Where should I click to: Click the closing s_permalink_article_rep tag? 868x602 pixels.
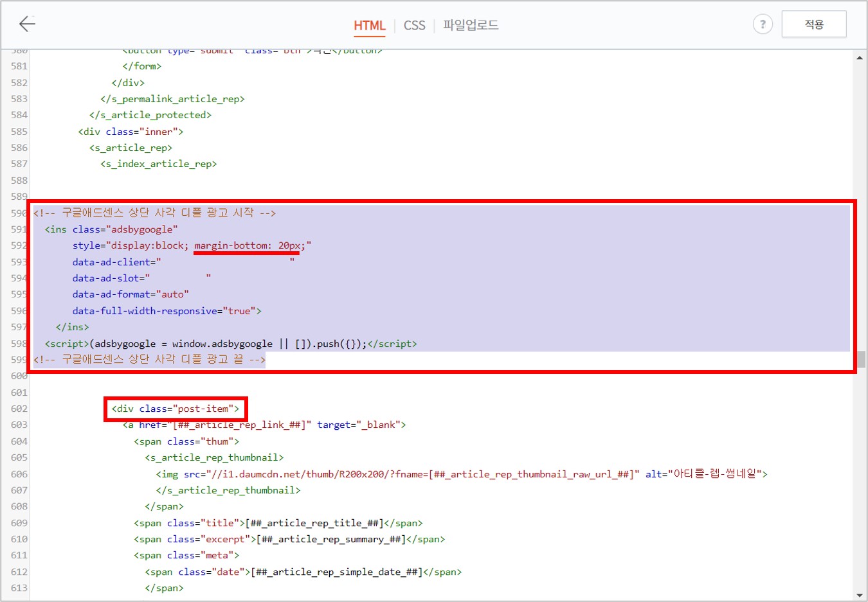(x=172, y=99)
